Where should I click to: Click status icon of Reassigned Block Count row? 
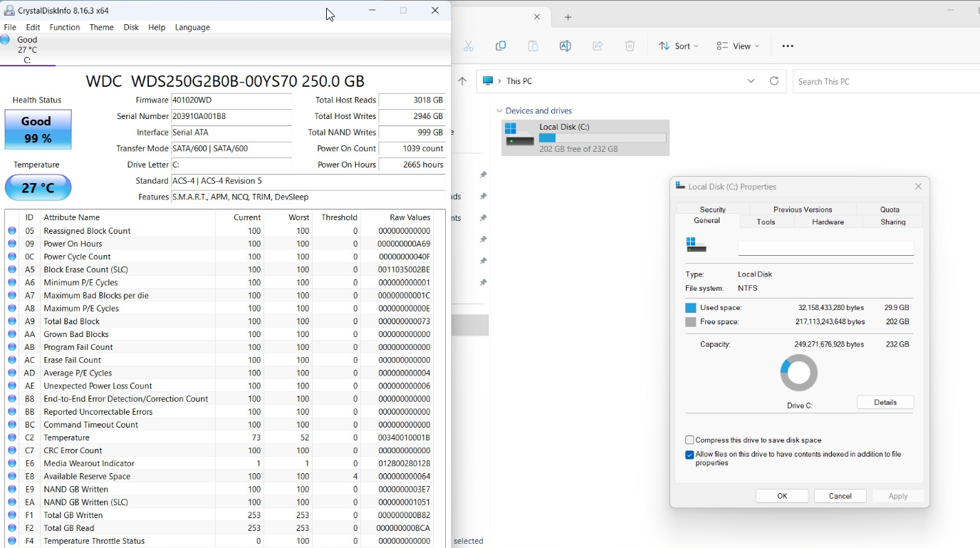point(12,231)
